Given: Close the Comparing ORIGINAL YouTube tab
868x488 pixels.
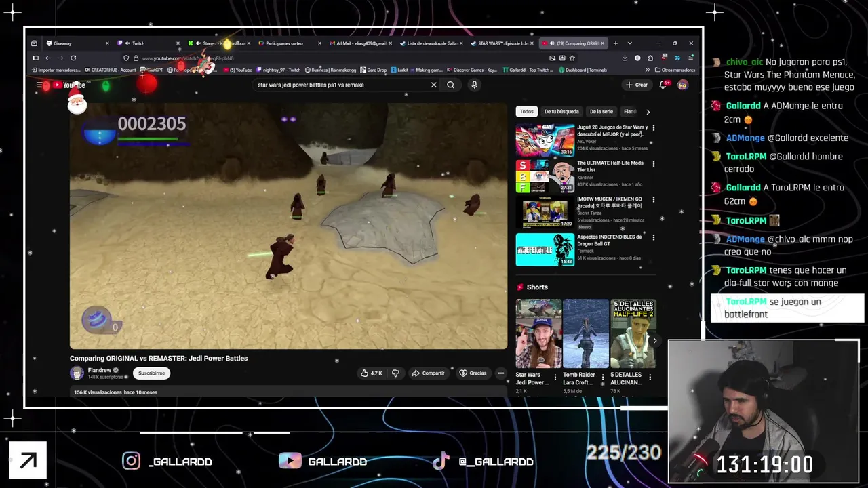Looking at the screenshot, I should coord(602,43).
